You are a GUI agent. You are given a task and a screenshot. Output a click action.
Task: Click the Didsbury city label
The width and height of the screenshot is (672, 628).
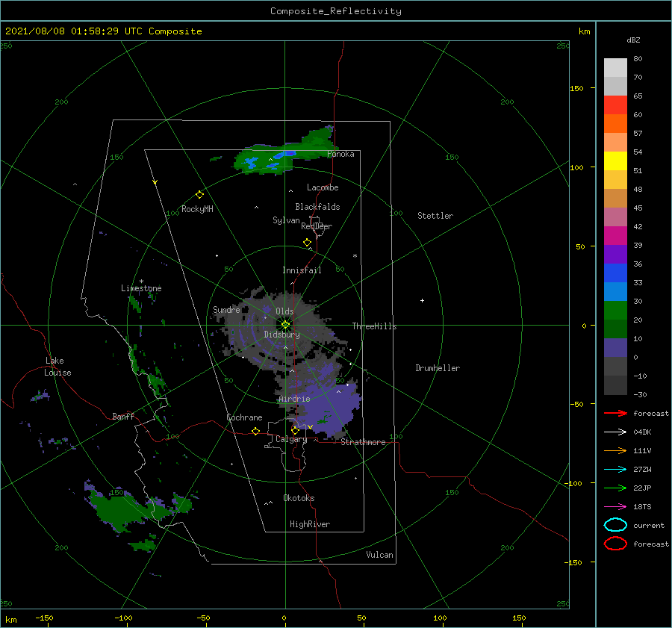pyautogui.click(x=281, y=335)
